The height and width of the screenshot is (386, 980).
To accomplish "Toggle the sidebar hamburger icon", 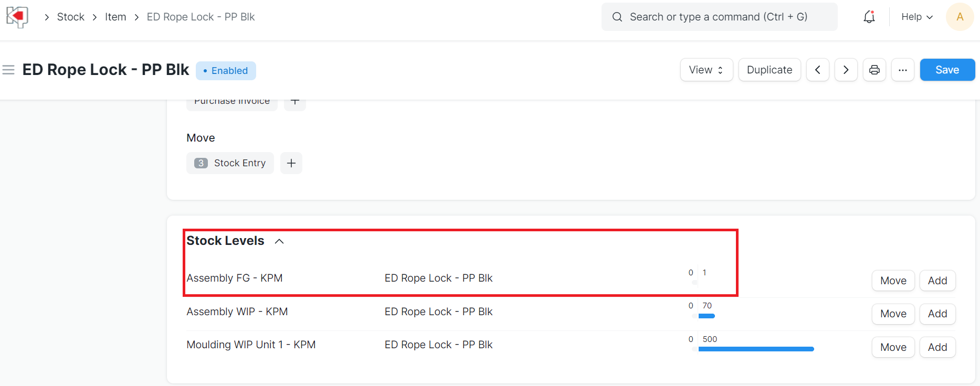I will pyautogui.click(x=8, y=70).
